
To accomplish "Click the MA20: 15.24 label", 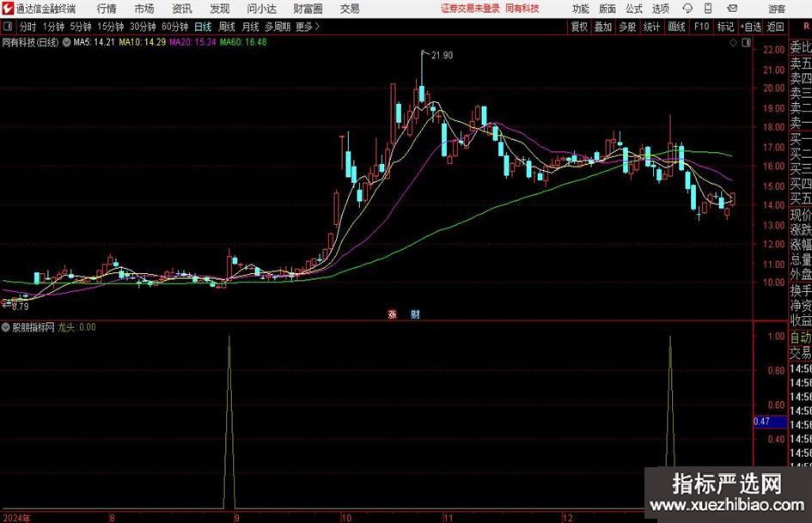I will coord(192,42).
